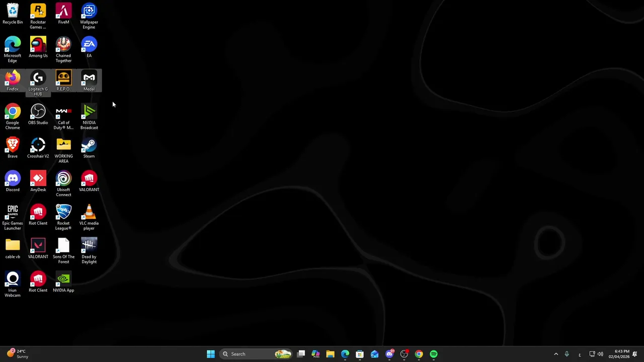Expand the hidden system tray icons
The width and height of the screenshot is (644, 362).
[x=556, y=354]
